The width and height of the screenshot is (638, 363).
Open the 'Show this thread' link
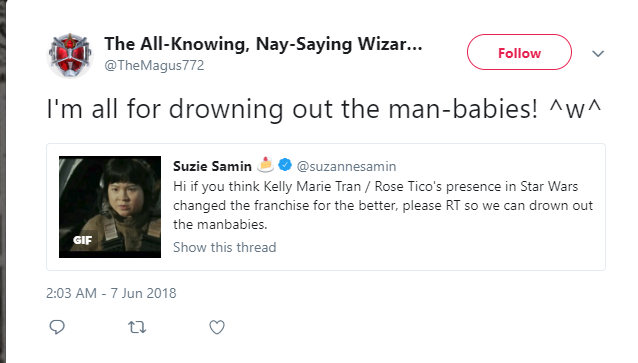[x=225, y=247]
